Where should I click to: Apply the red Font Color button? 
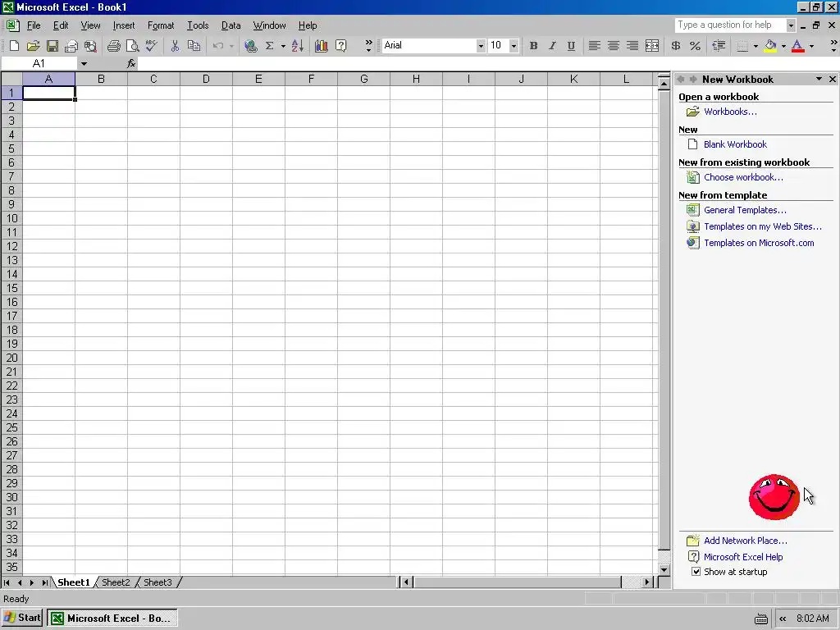pos(797,46)
